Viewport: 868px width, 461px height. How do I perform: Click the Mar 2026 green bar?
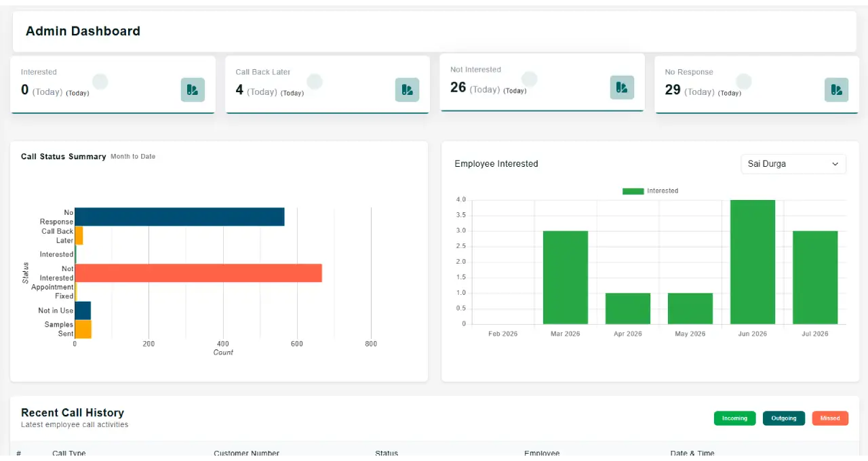[x=566, y=277]
